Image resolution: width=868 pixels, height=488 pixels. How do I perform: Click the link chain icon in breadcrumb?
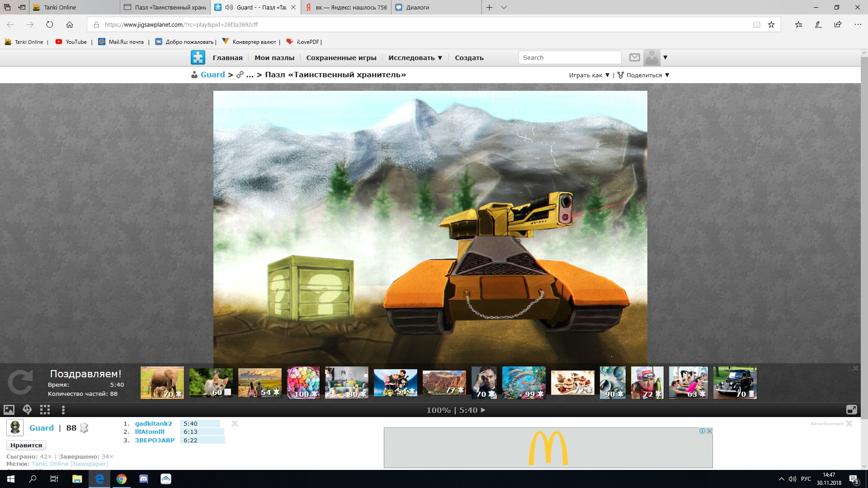(240, 75)
